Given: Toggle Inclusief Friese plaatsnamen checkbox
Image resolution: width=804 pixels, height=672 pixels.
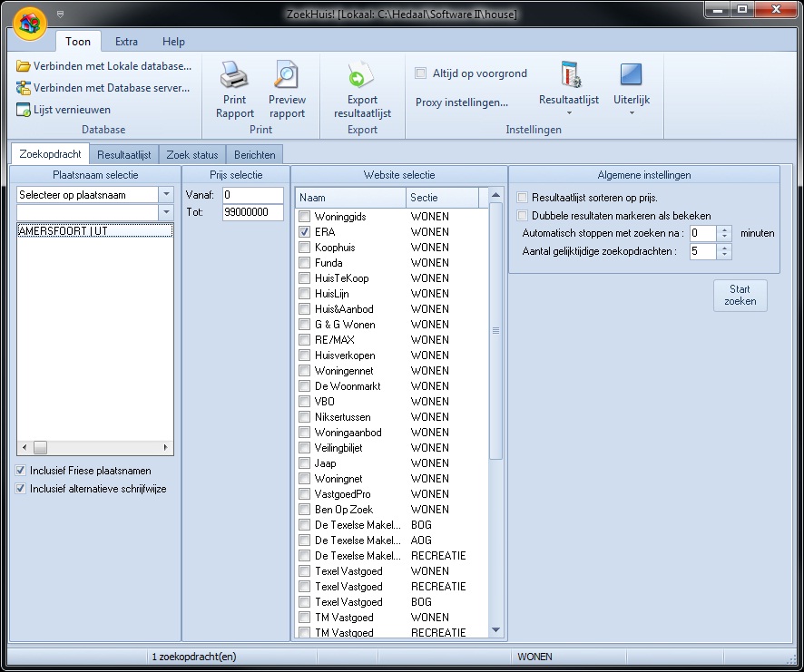Looking at the screenshot, I should click(22, 471).
